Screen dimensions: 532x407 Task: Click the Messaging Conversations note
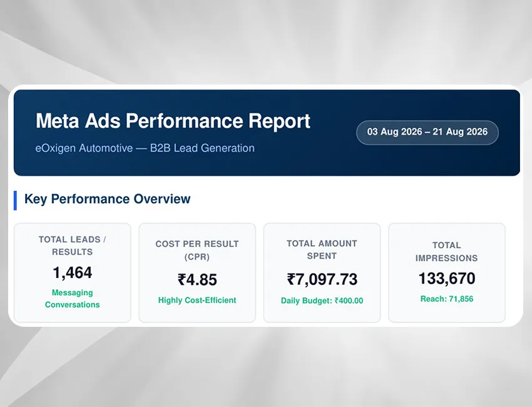[x=72, y=299]
